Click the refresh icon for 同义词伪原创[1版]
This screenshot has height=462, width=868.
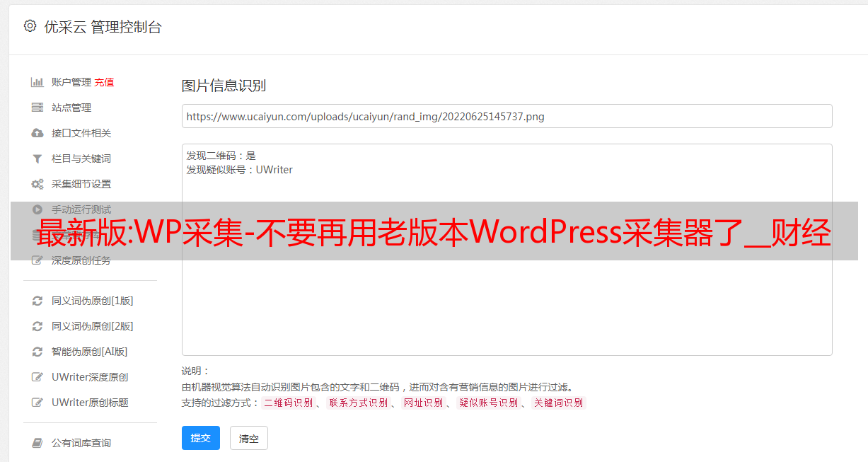[x=37, y=301]
